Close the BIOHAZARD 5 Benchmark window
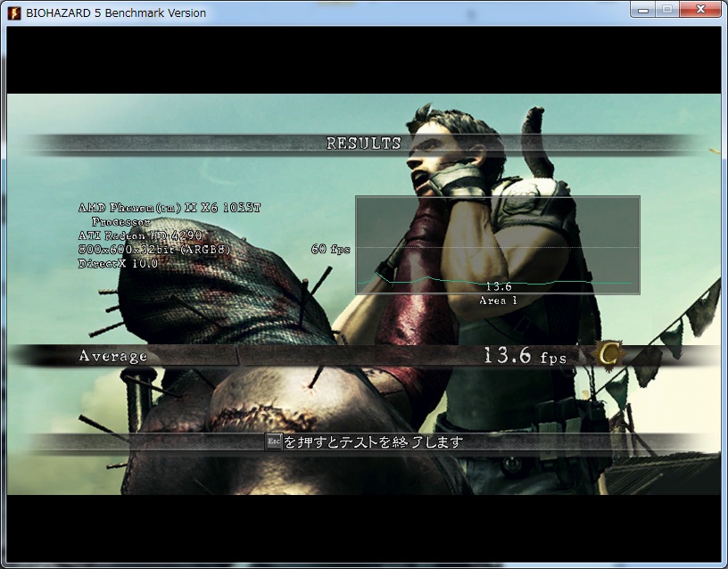Screen dimensions: 728x569 point(700,9)
